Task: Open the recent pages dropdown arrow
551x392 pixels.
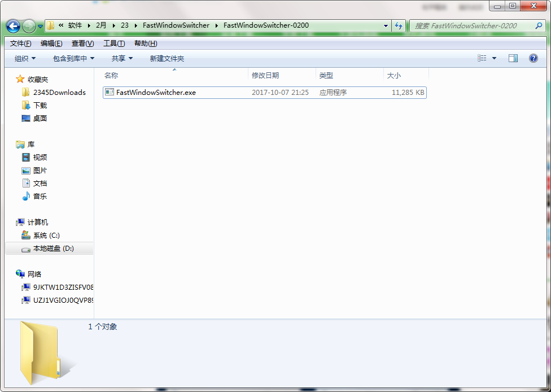Action: (x=40, y=26)
